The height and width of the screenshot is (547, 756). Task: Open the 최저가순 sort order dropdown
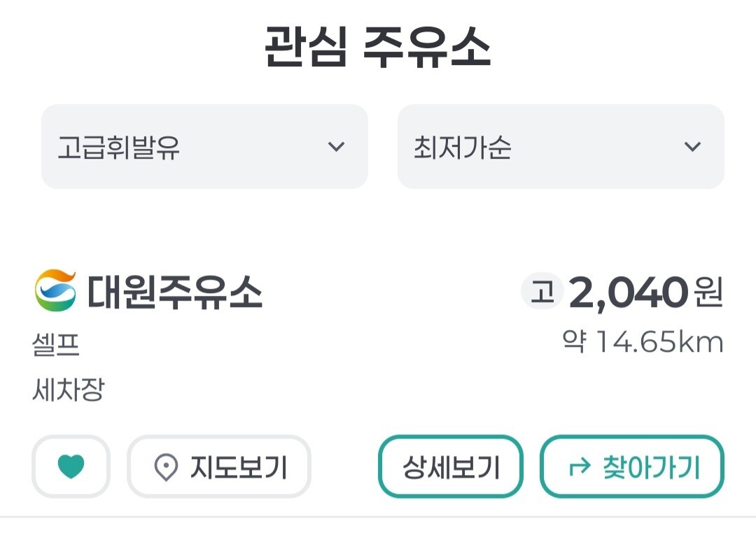[561, 147]
